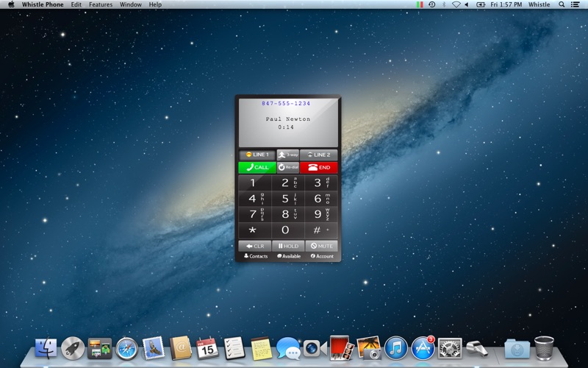Put the call on HOLD
Image resolution: width=588 pixels, height=368 pixels.
(x=287, y=246)
